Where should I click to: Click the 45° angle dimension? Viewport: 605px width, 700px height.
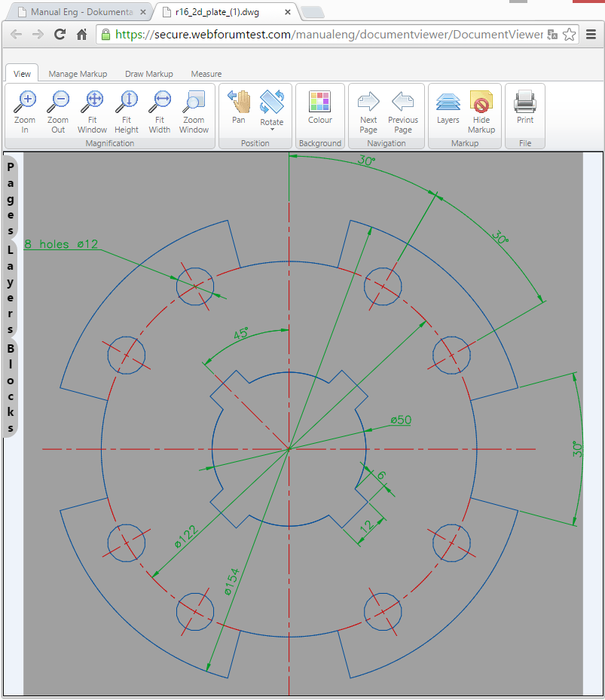coord(240,334)
